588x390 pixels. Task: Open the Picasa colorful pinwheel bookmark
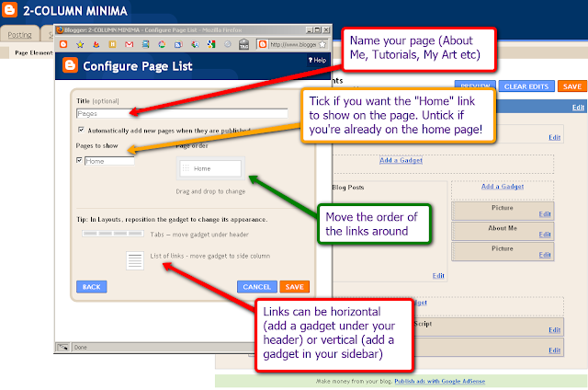point(162,44)
